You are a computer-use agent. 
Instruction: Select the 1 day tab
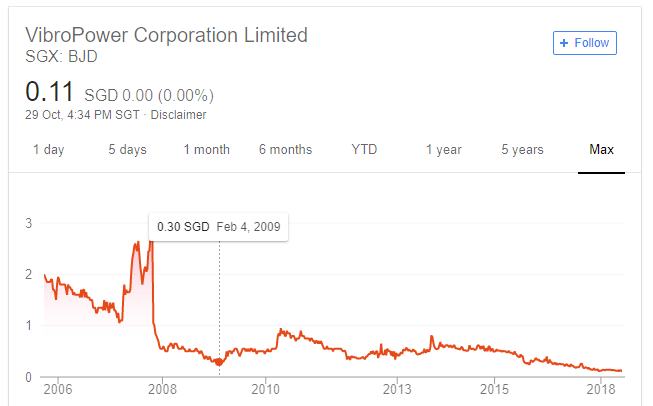(48, 150)
